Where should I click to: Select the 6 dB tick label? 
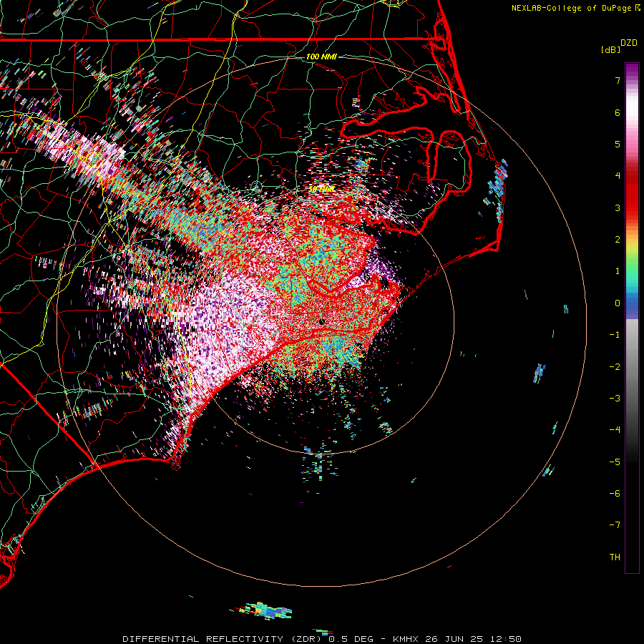[618, 112]
